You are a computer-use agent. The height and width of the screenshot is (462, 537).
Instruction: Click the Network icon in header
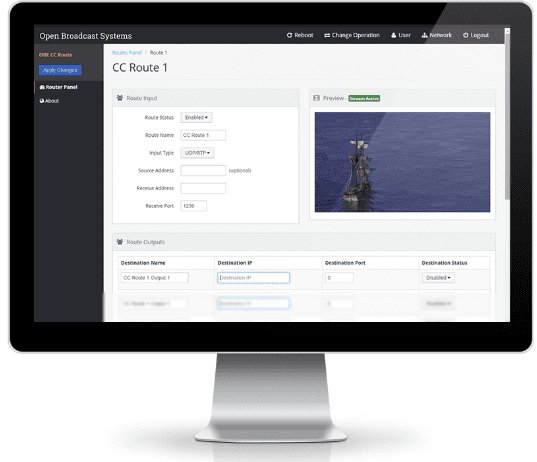point(425,35)
